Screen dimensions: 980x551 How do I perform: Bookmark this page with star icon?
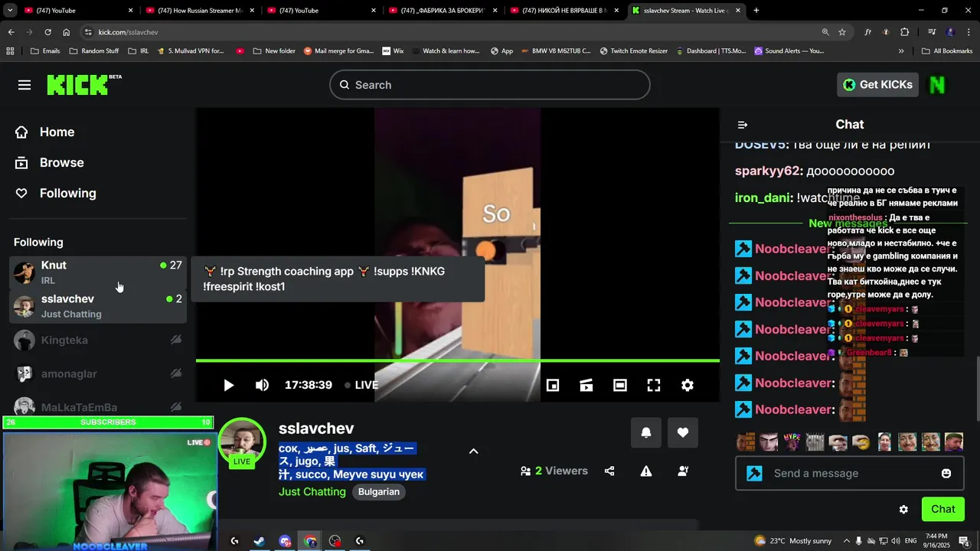[842, 32]
